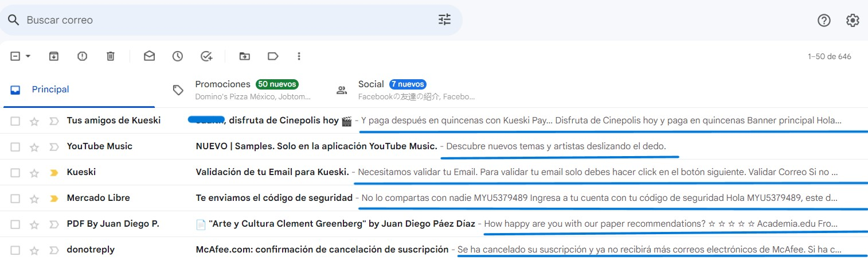This screenshot has height=260, width=868.
Task: Check the Mercado Libre email checkbox
Action: (15, 199)
